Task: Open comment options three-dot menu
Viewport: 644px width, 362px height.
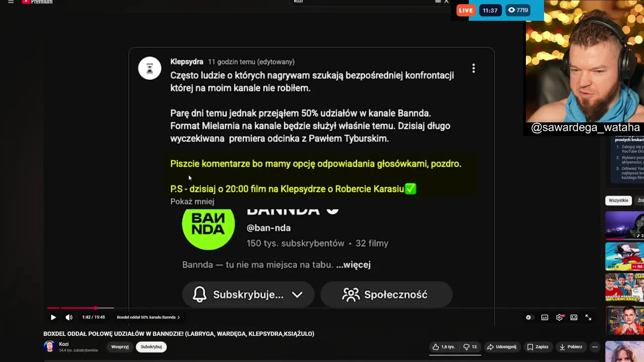Action: (473, 68)
